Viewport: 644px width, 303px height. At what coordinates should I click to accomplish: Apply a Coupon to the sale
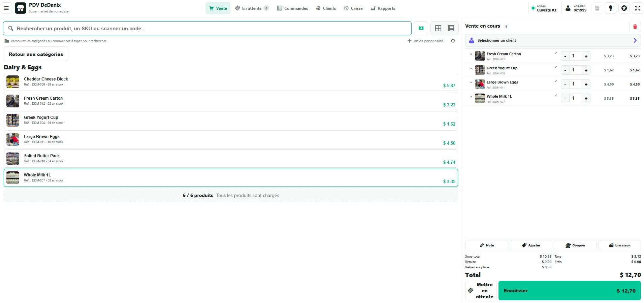[575, 245]
